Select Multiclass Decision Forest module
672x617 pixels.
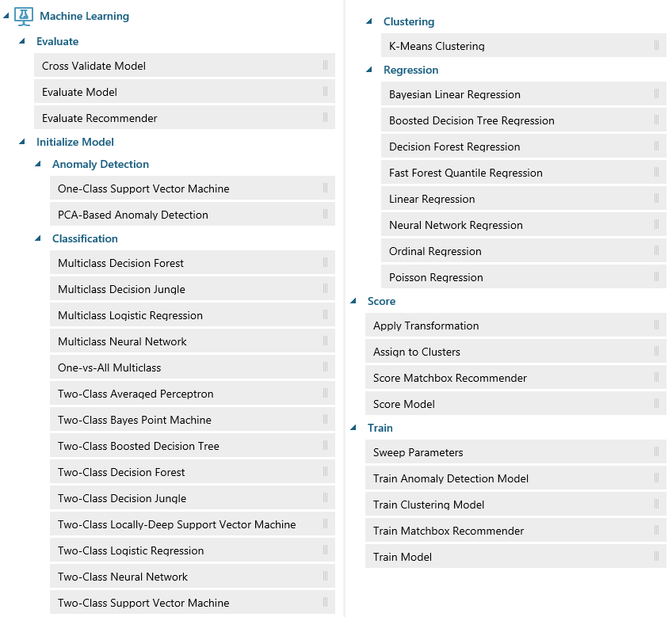[120, 263]
